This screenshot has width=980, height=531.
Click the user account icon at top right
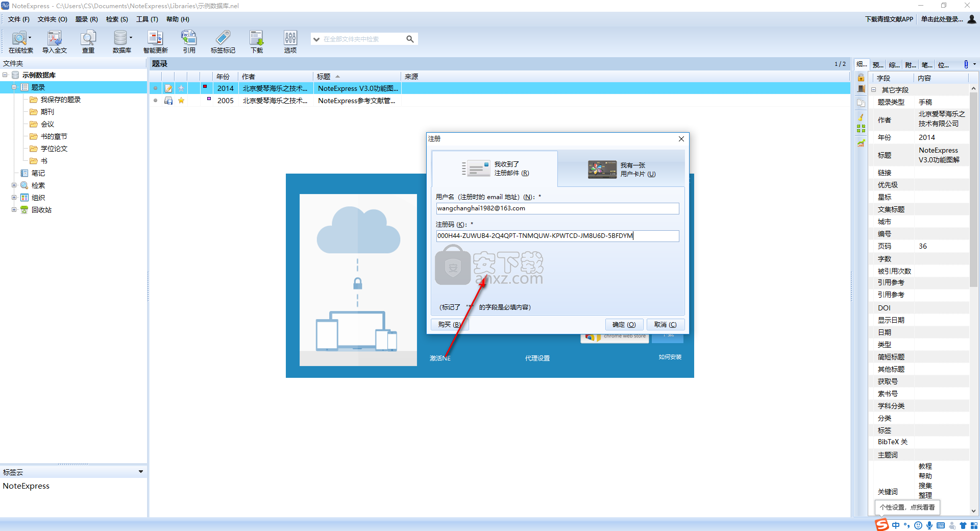tap(972, 19)
